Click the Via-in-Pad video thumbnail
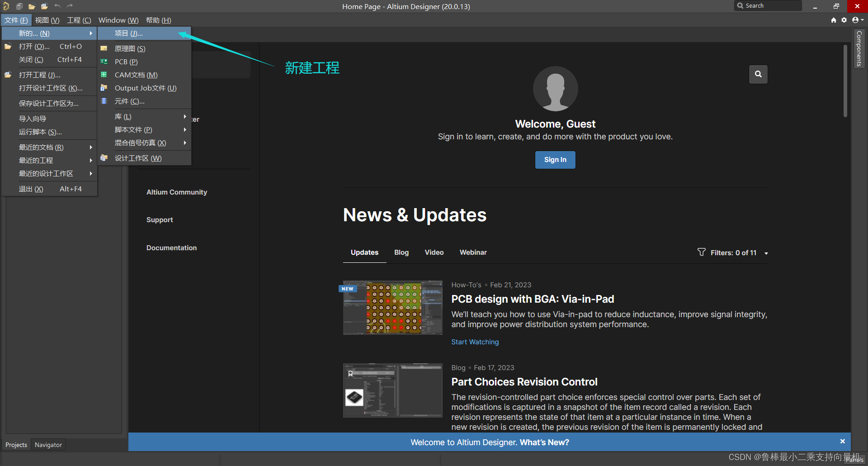 click(392, 308)
